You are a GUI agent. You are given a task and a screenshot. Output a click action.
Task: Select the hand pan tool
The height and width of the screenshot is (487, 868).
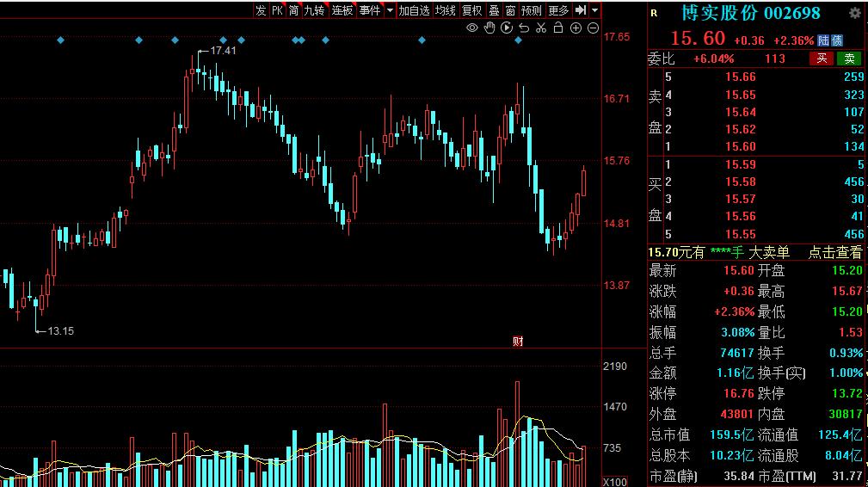click(489, 28)
